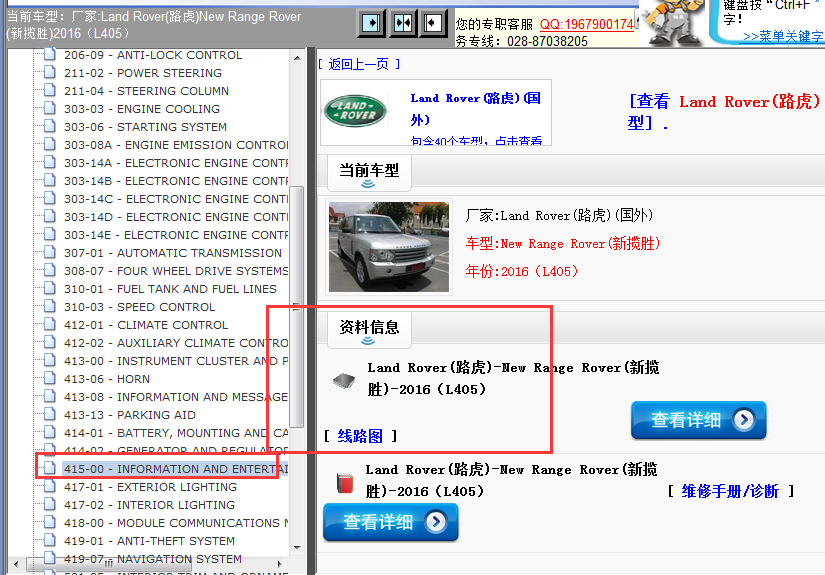Click the silver Range Rover vehicle thumbnail
Viewport: 825px width, 575px height.
coord(389,246)
